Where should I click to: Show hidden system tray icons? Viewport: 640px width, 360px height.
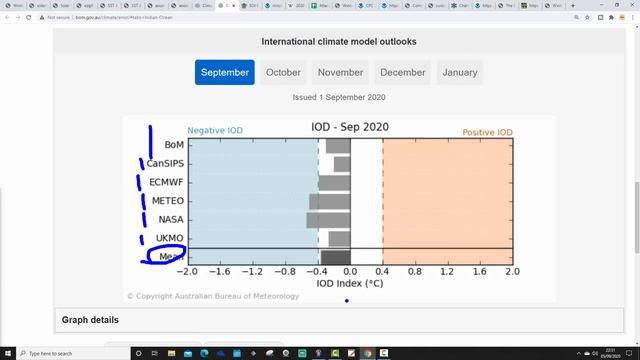[x=578, y=353]
